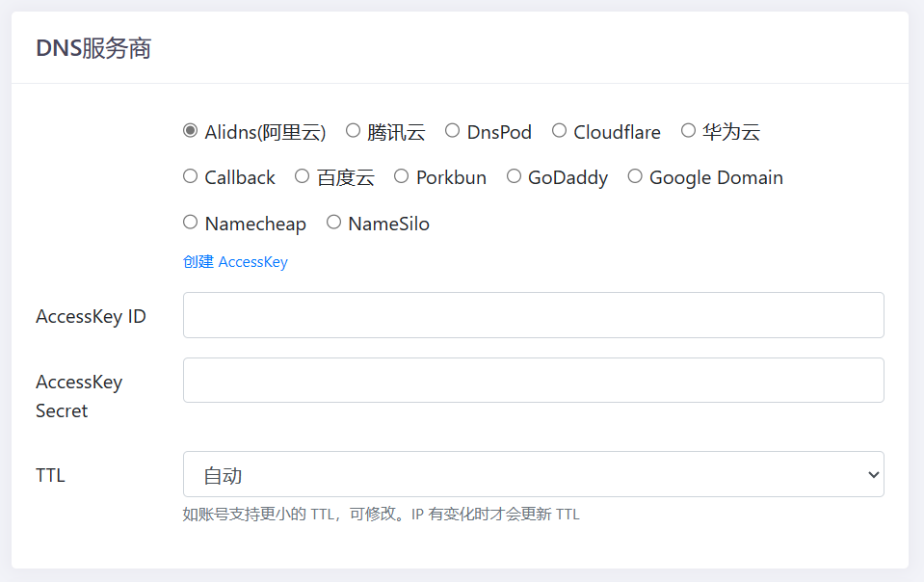Choose the Callback provider option
This screenshot has height=582, width=924.
191,176
